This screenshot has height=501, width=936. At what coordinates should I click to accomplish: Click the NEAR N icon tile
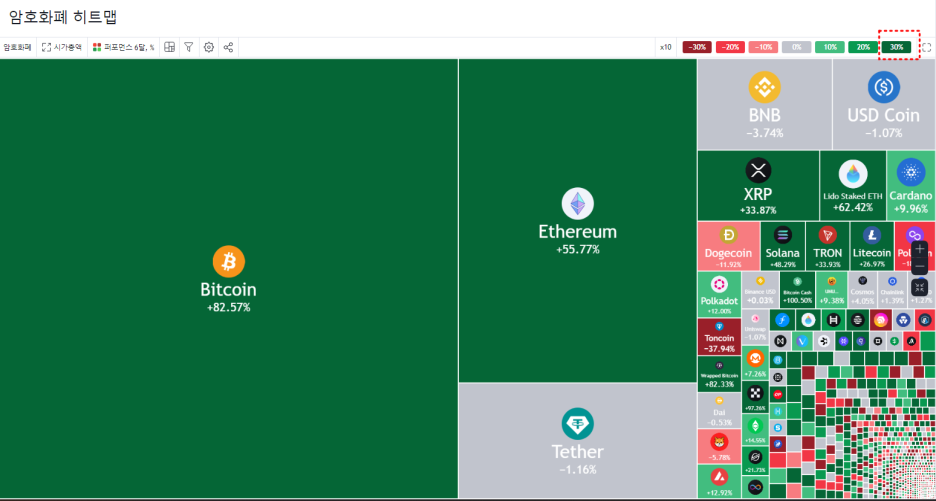tap(780, 342)
